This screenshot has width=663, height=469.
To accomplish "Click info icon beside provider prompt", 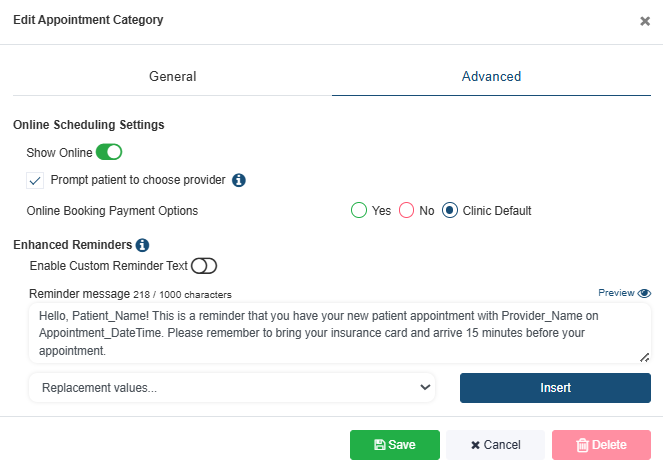I will tap(239, 181).
